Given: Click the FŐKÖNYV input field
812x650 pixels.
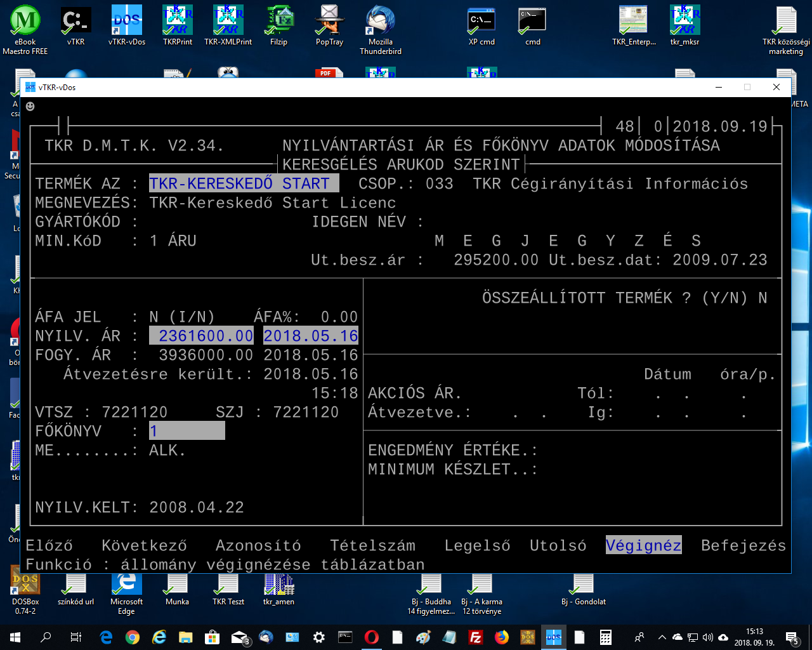Looking at the screenshot, I should (187, 431).
